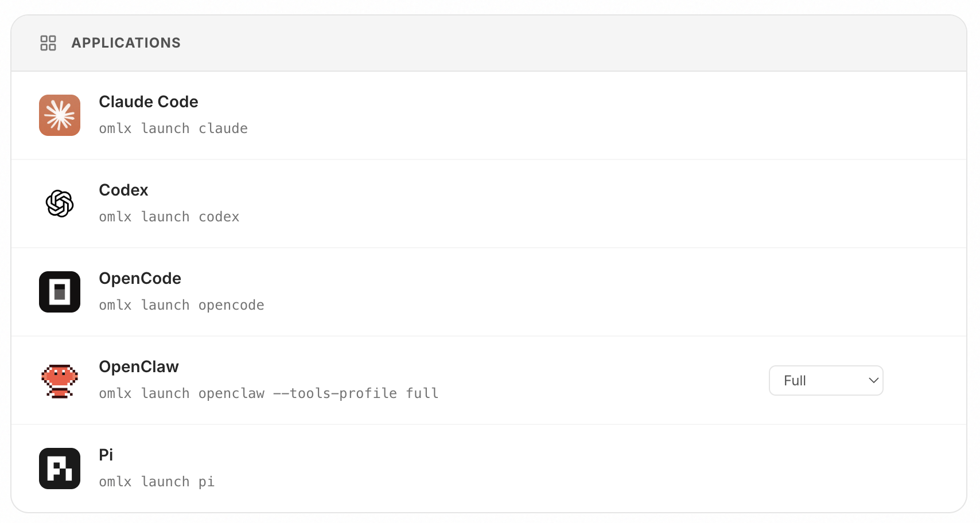
Task: Click the omlx launch pi command
Action: (157, 482)
